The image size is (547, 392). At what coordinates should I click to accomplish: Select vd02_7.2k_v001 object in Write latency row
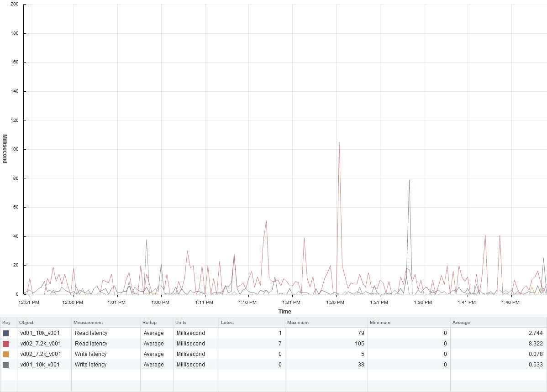(x=41, y=354)
